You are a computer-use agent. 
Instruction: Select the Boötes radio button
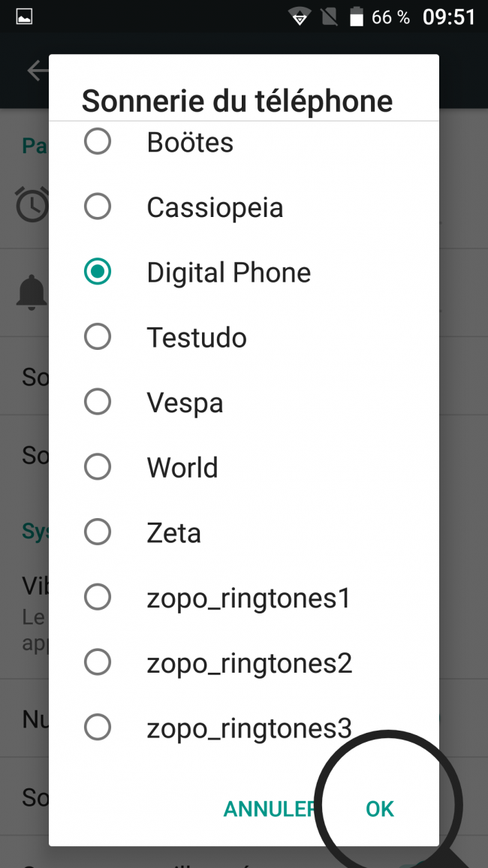(98, 141)
